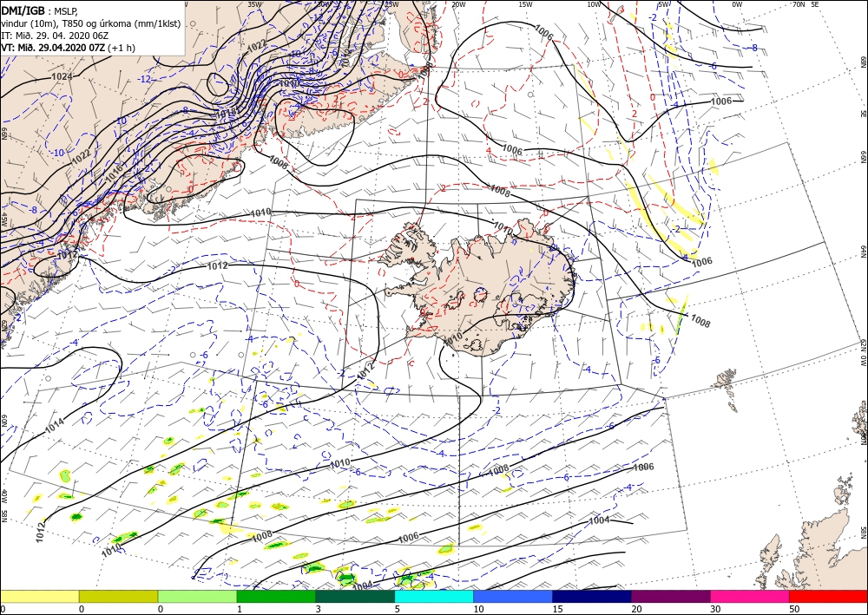Click the purple legend swatch
The image size is (868, 615).
670,596
